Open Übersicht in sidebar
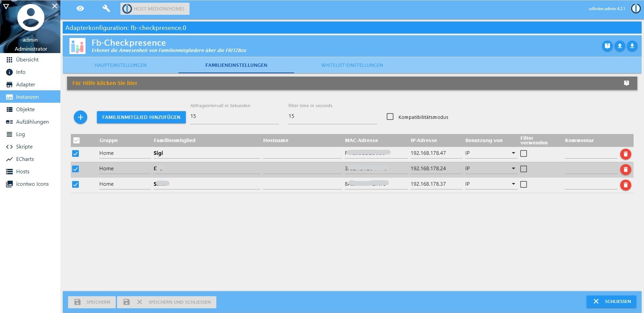The width and height of the screenshot is (644, 313). (30, 59)
